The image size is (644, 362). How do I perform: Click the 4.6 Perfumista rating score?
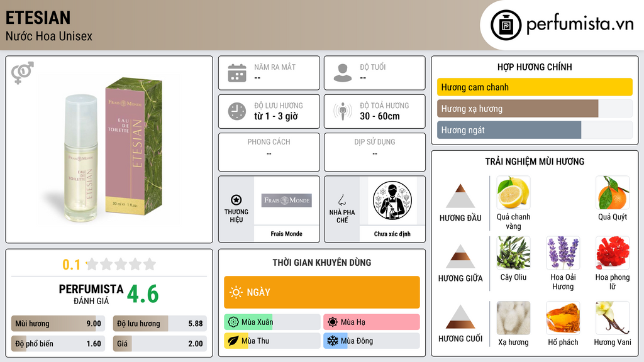(x=143, y=294)
